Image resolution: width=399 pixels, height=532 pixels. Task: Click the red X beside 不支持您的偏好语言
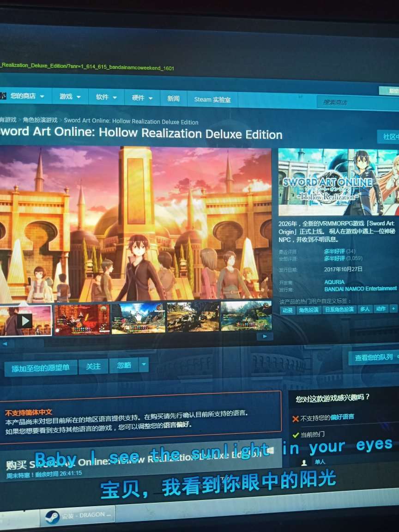pos(295,419)
